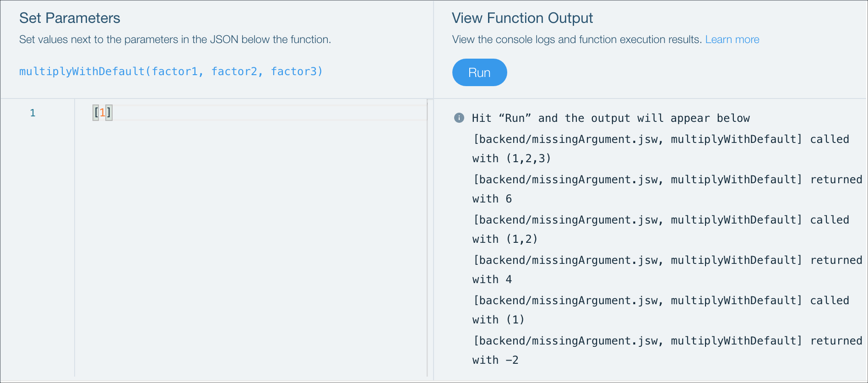This screenshot has width=868, height=383.
Task: Select the log line 'with (1,2,3)'
Action: [511, 159]
